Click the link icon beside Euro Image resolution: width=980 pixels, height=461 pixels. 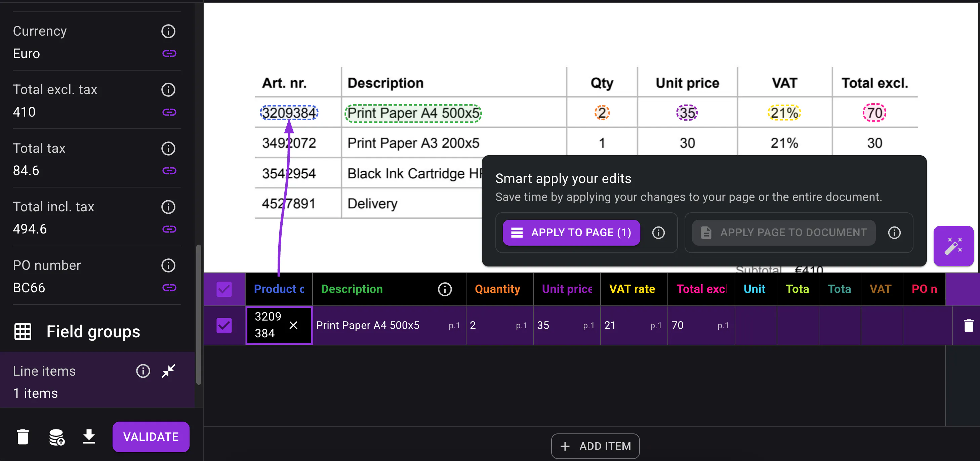pos(169,53)
